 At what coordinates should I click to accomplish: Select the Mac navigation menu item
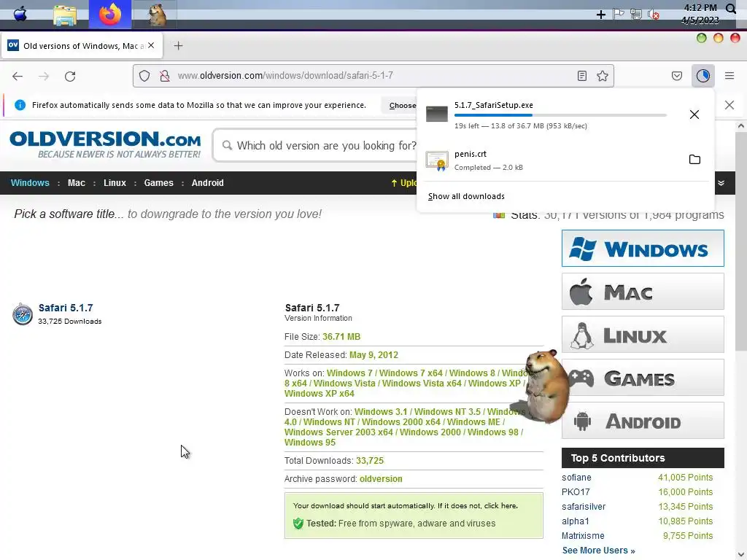coord(76,183)
